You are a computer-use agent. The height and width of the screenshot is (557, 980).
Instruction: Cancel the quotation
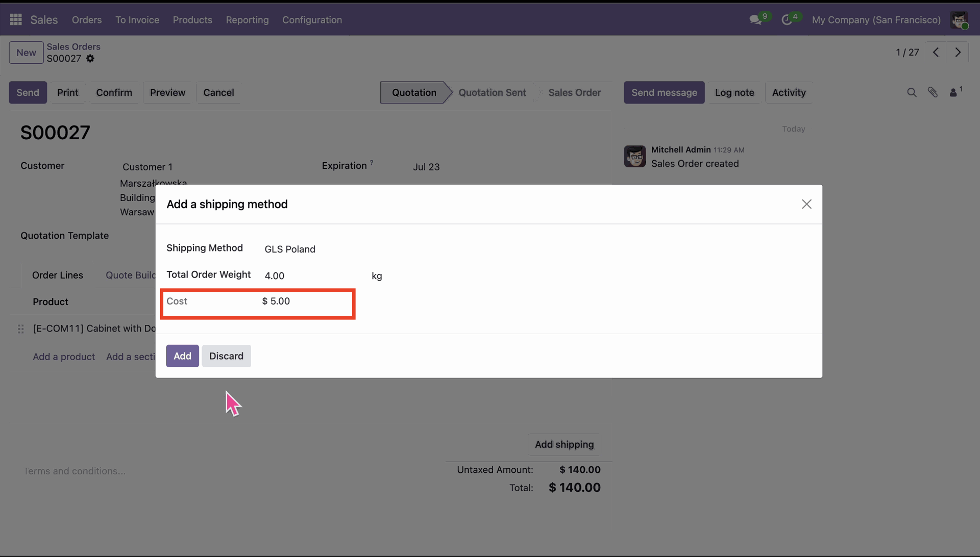pyautogui.click(x=218, y=92)
